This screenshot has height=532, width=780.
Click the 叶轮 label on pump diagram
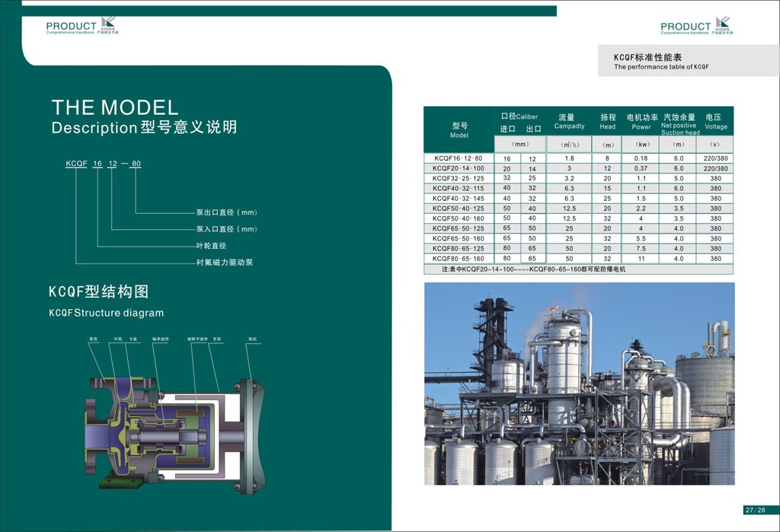117,339
